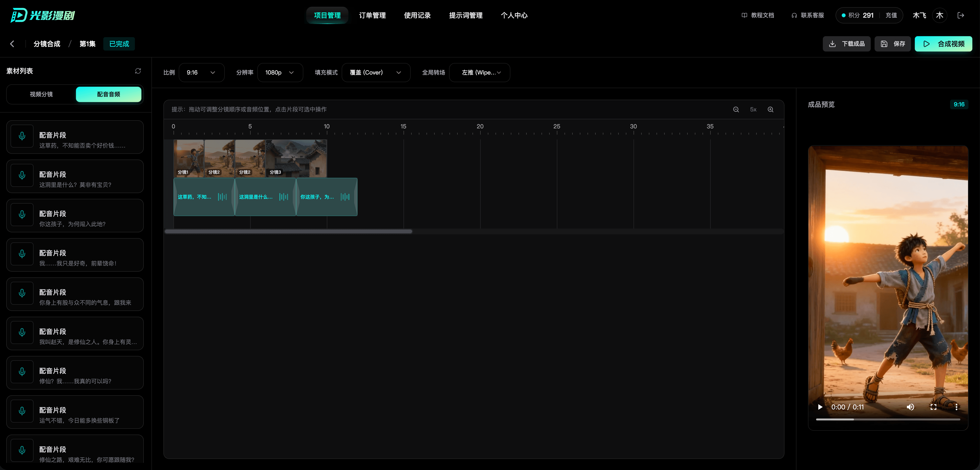Open the 填充模式 覆盖 (Cover) dropdown
The image size is (980, 470).
[376, 72]
